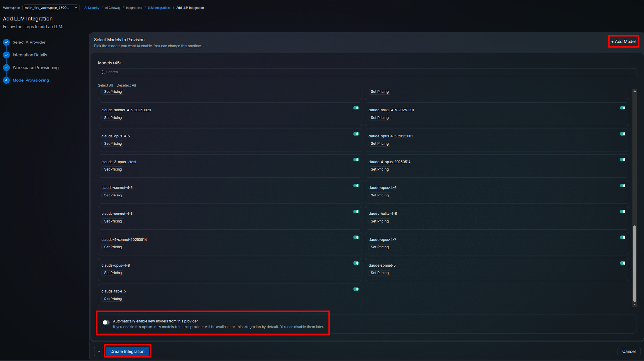Click the Select A Provider step checkmark icon

[x=6, y=42]
